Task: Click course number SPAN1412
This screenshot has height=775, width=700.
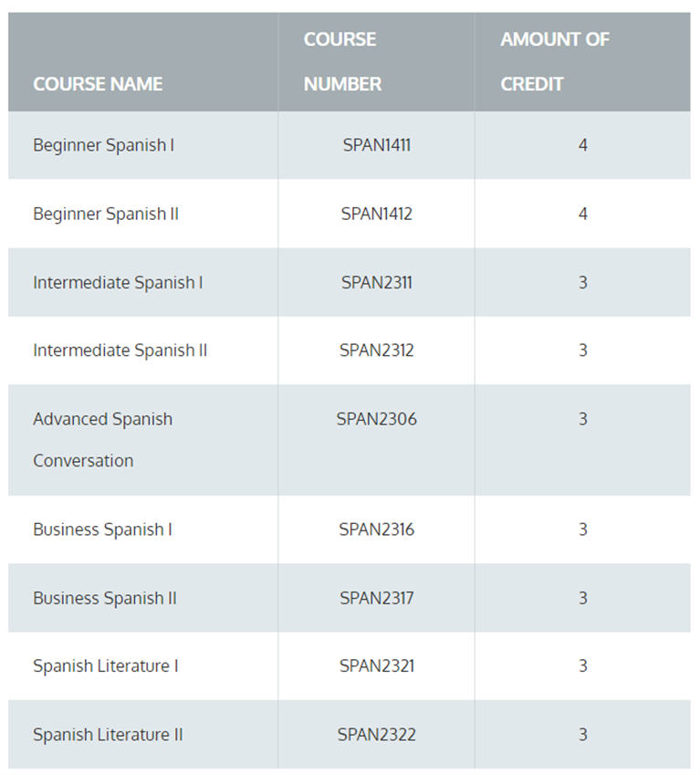Action: click(x=376, y=214)
